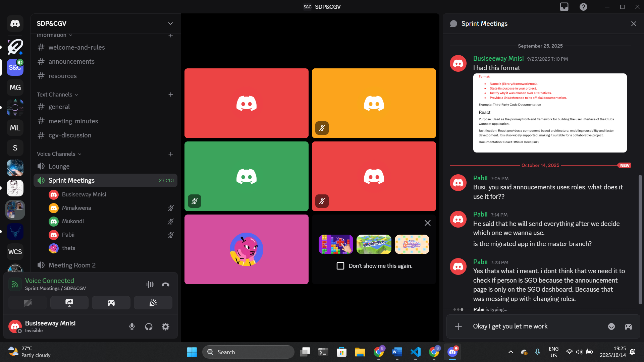644x362 pixels.
Task: Expand the SDP&CGV server dropdown menu
Action: point(170,23)
